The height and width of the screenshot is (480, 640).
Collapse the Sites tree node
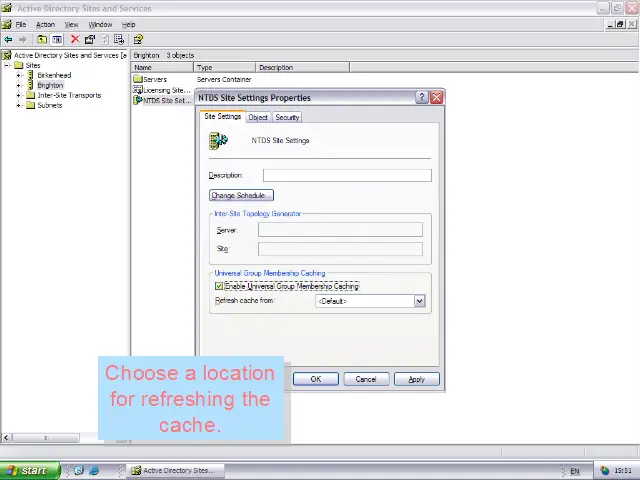click(x=7, y=65)
